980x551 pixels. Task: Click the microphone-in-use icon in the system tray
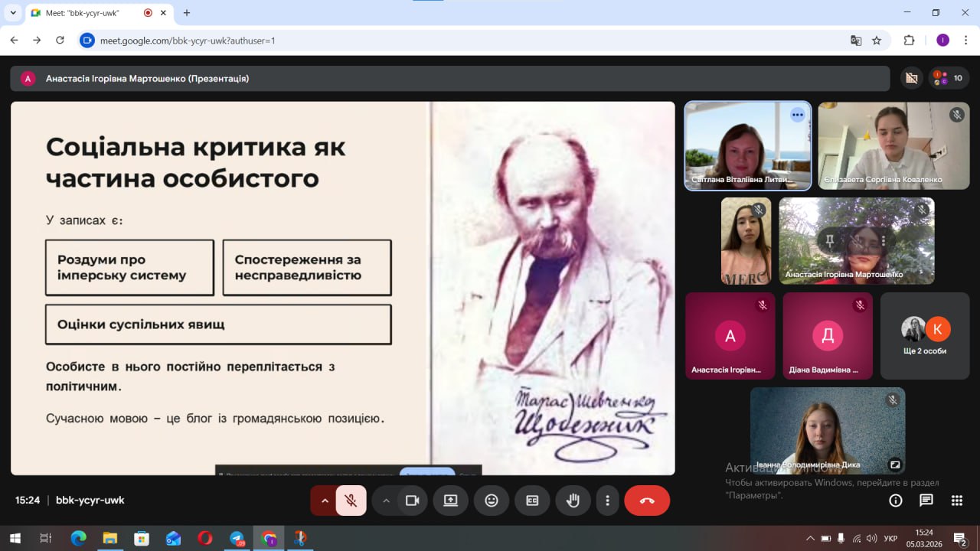(841, 539)
